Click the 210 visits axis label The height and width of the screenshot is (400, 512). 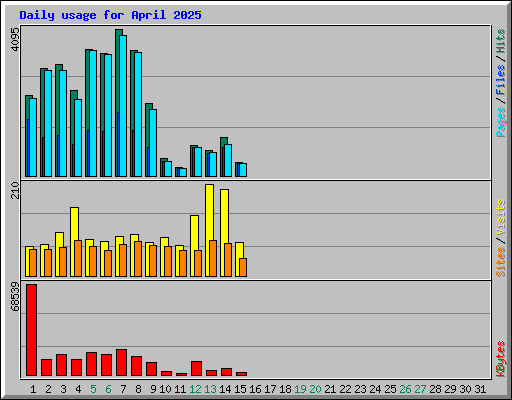click(15, 190)
